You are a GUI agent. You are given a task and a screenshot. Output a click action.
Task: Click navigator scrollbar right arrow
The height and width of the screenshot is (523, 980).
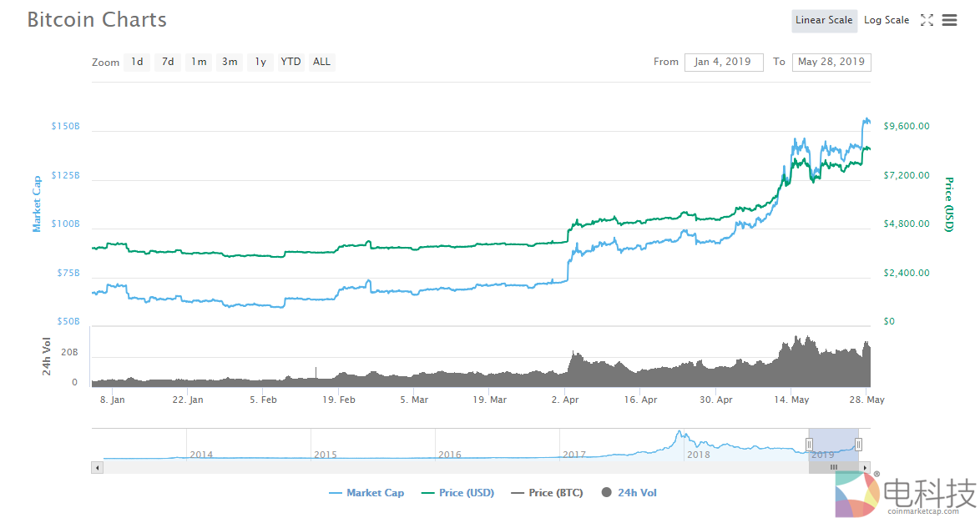click(x=865, y=468)
